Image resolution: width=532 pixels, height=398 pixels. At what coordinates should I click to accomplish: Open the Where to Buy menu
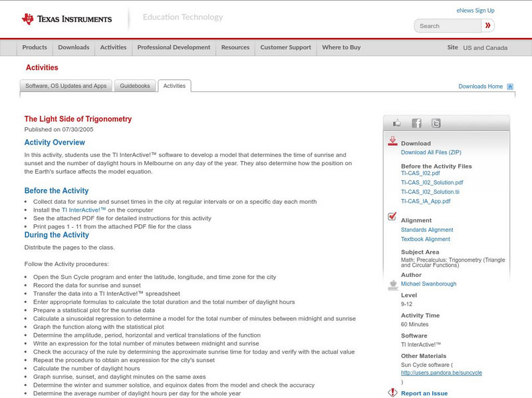(341, 47)
